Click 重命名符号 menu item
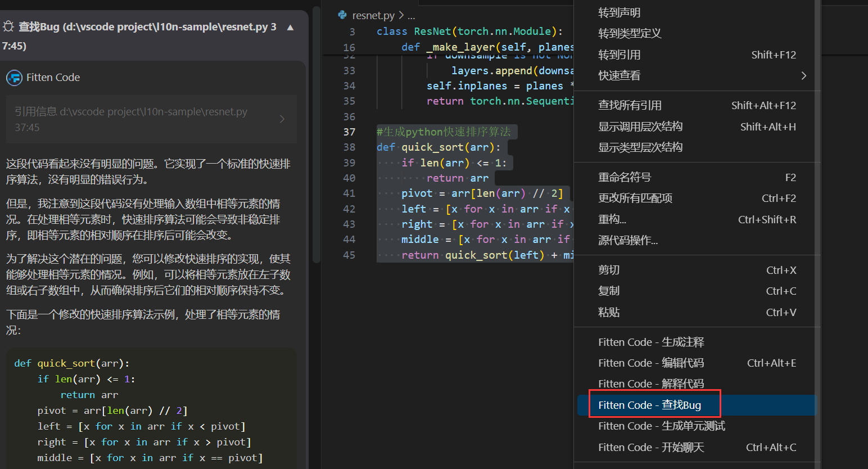 [x=625, y=177]
